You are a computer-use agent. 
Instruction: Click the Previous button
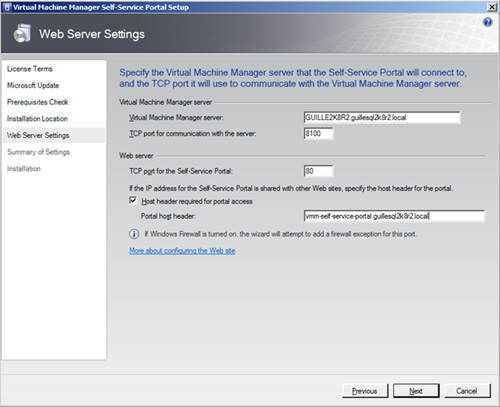click(x=365, y=391)
